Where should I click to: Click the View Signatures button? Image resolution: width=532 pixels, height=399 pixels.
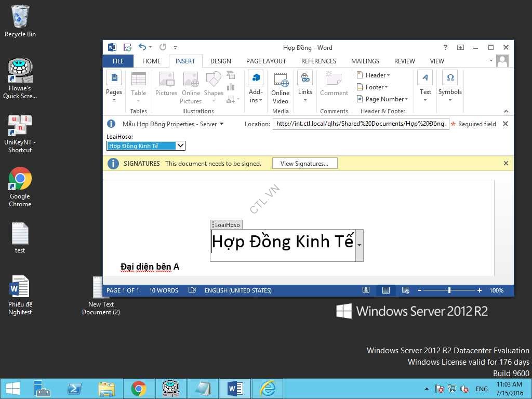(304, 163)
